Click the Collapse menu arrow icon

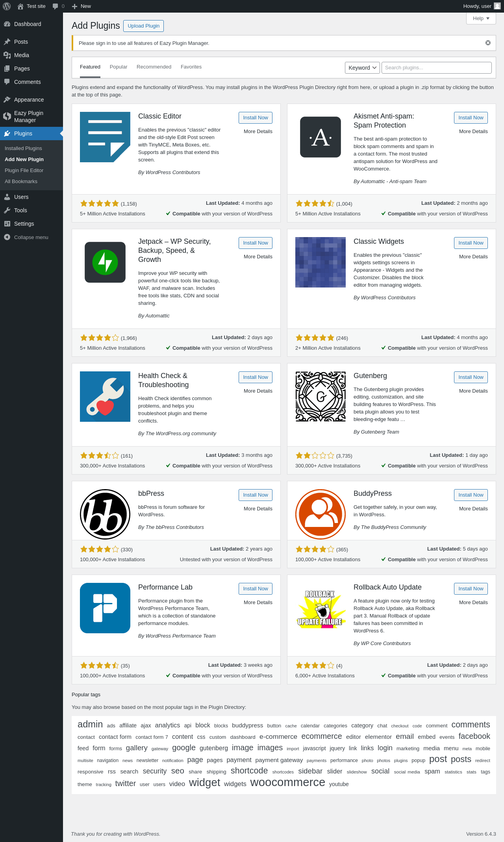7,237
